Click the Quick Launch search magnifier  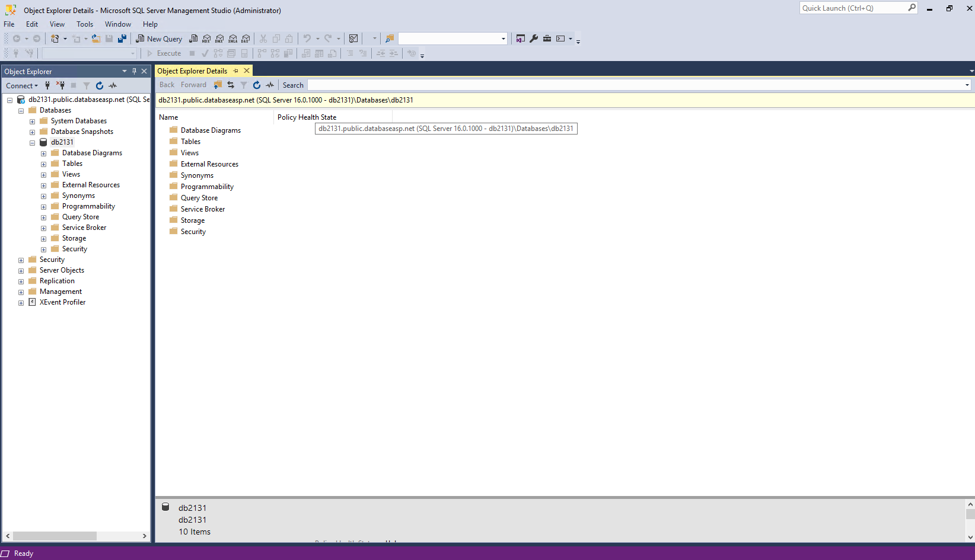[x=912, y=8]
